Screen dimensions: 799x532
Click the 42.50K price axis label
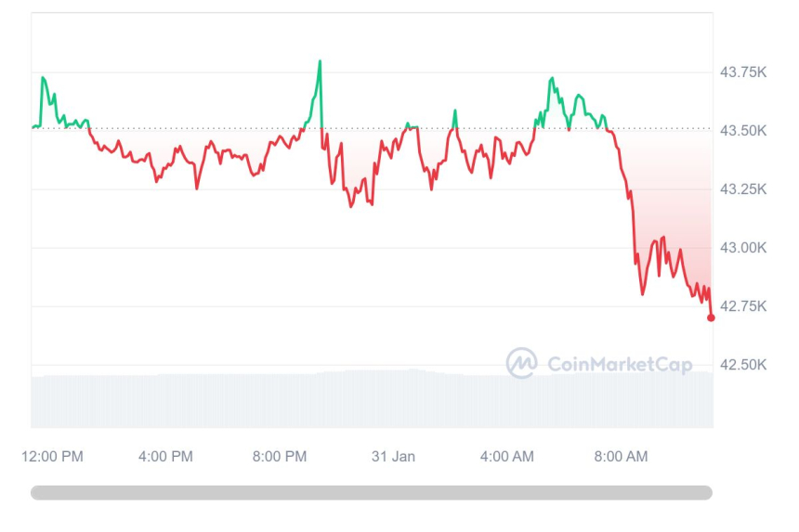[743, 365]
